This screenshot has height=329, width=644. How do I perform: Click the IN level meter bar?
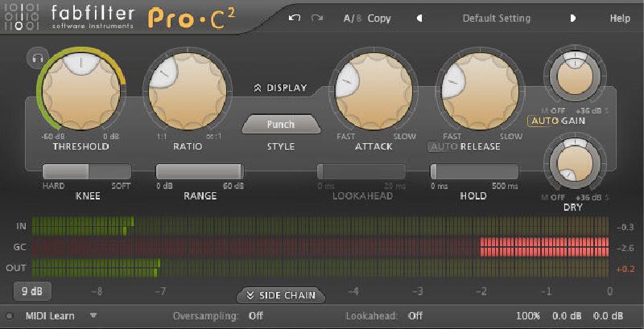(x=320, y=227)
